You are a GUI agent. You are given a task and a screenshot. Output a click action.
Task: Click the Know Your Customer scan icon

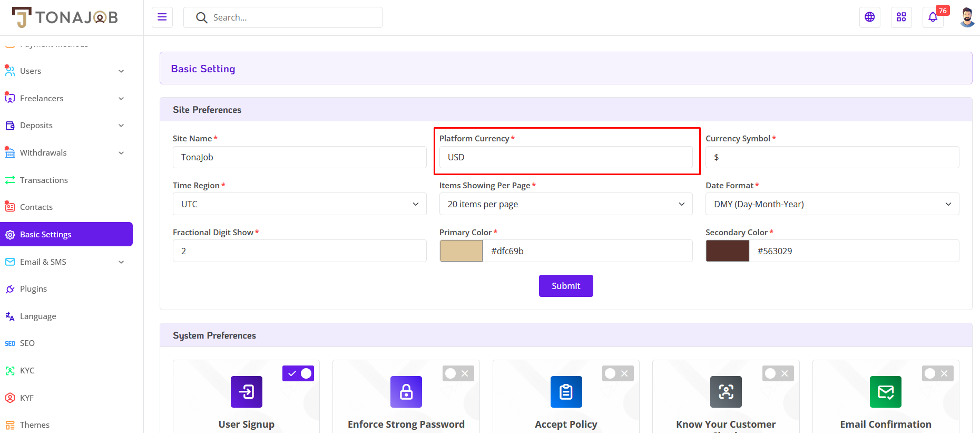[726, 392]
